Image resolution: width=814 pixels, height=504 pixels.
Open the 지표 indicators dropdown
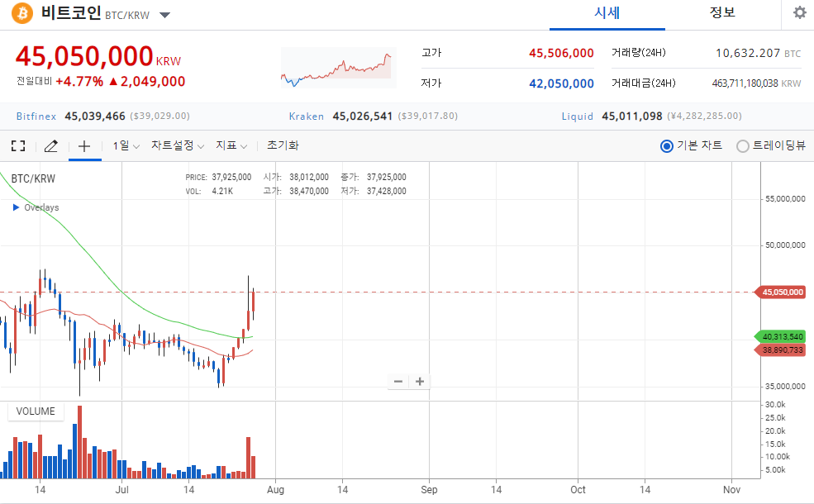[231, 146]
